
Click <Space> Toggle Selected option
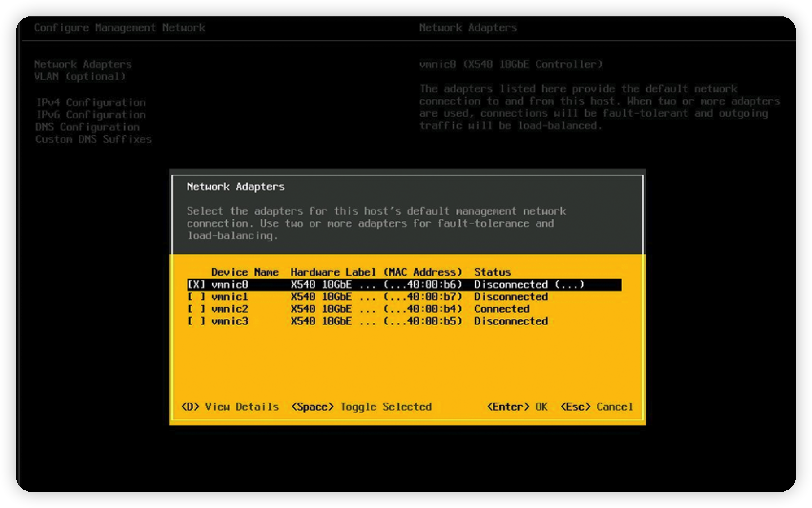coord(361,407)
